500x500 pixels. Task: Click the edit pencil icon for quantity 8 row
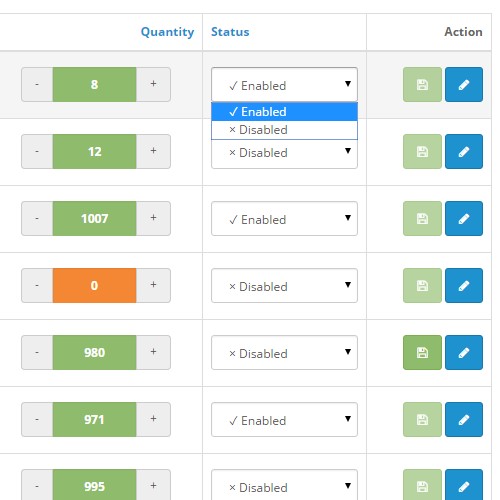click(x=464, y=84)
